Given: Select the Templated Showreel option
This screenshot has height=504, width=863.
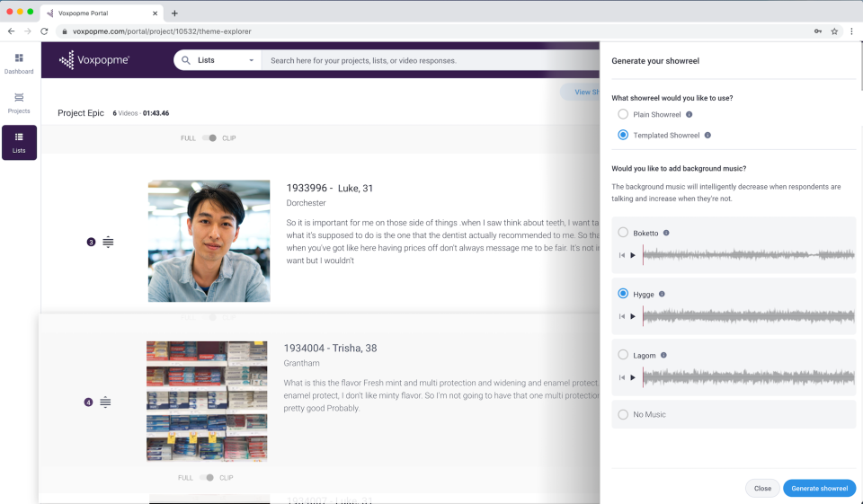Looking at the screenshot, I should (623, 135).
